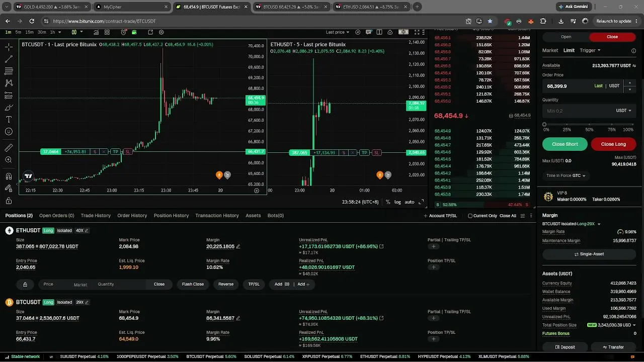The height and width of the screenshot is (362, 644).
Task: Select the text annotation tool
Action: pos(9,120)
